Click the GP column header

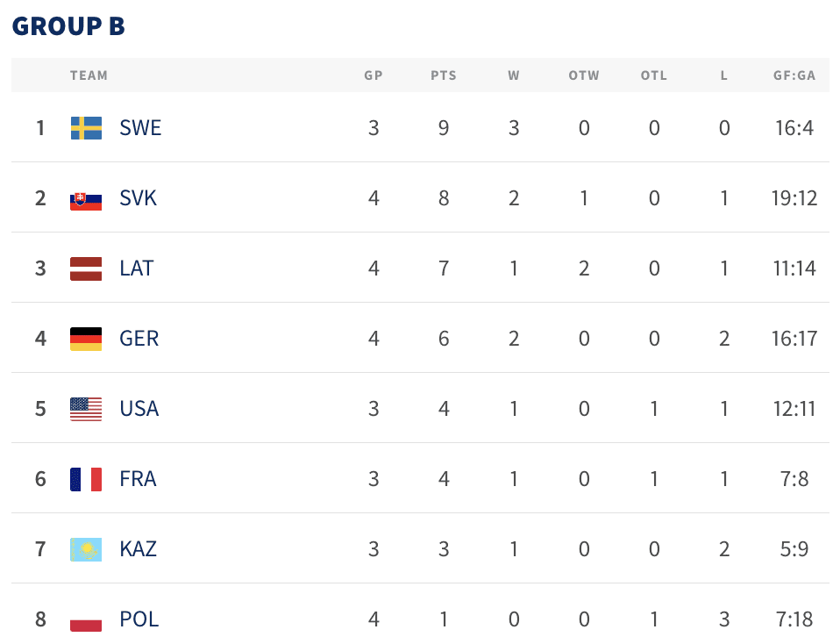[374, 75]
